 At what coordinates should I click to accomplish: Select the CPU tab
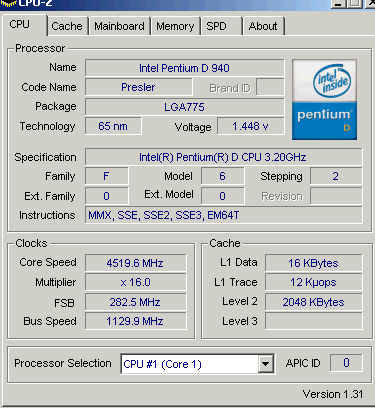coord(24,25)
